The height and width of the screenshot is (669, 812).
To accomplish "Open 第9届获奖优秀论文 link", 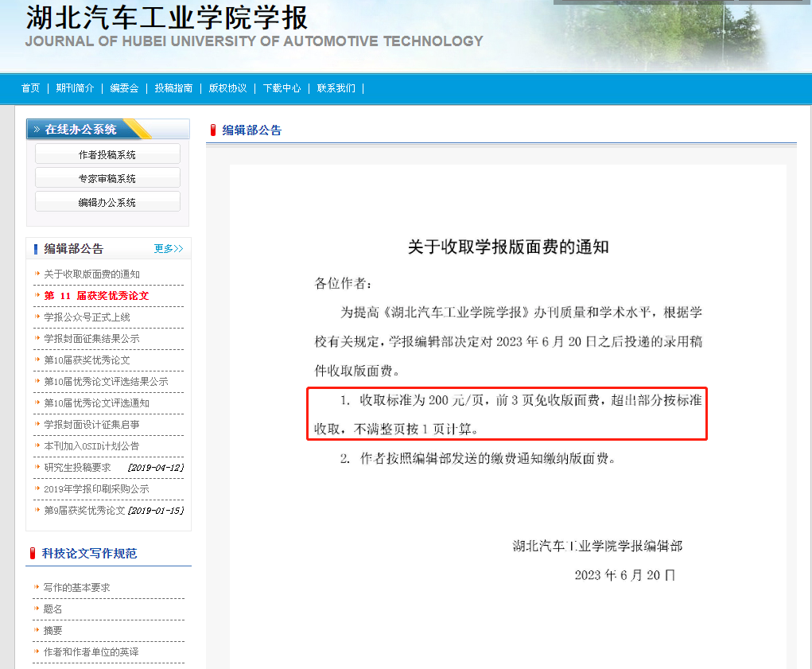I will pyautogui.click(x=84, y=511).
